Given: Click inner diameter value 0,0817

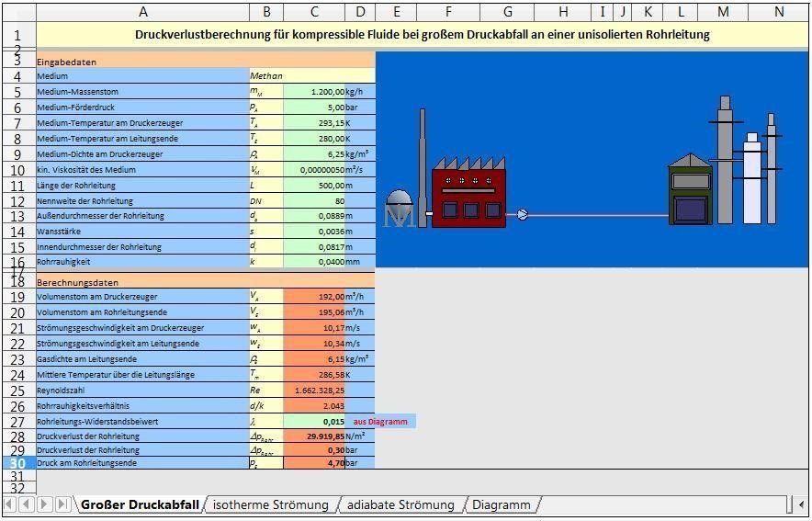Looking at the screenshot, I should click(314, 247).
